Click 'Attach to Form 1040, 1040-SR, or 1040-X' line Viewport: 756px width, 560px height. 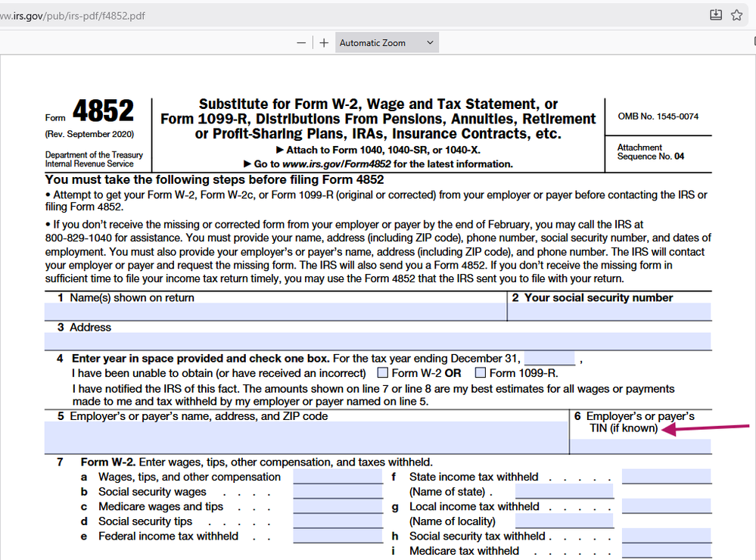pyautogui.click(x=378, y=150)
